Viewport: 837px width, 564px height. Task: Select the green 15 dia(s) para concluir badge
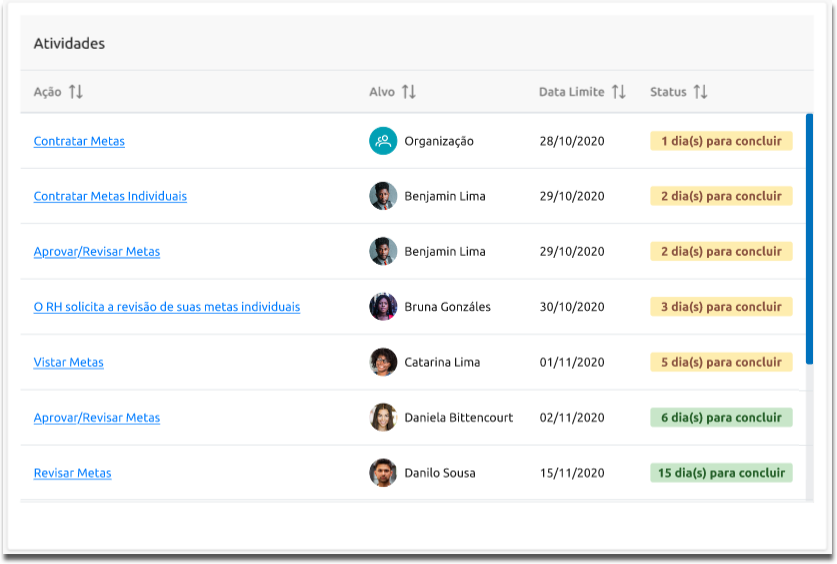point(721,473)
